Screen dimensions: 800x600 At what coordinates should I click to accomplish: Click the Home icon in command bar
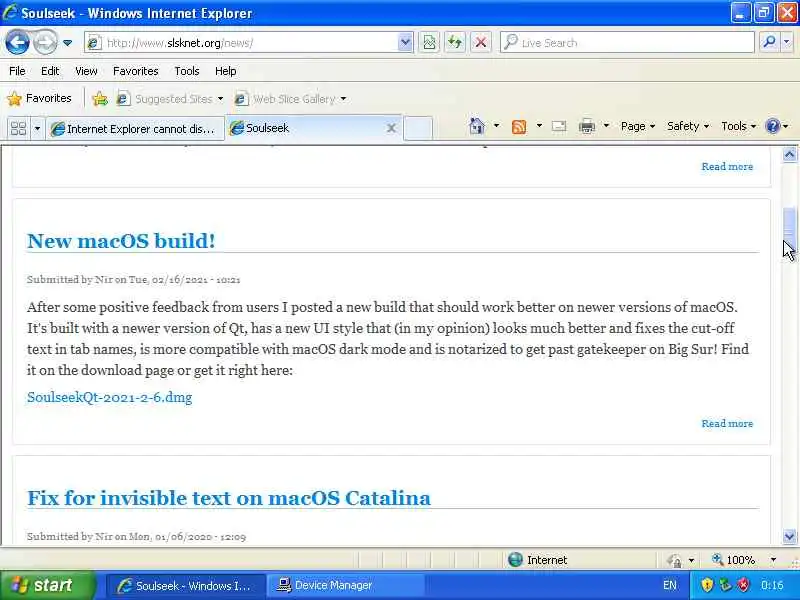point(477,126)
